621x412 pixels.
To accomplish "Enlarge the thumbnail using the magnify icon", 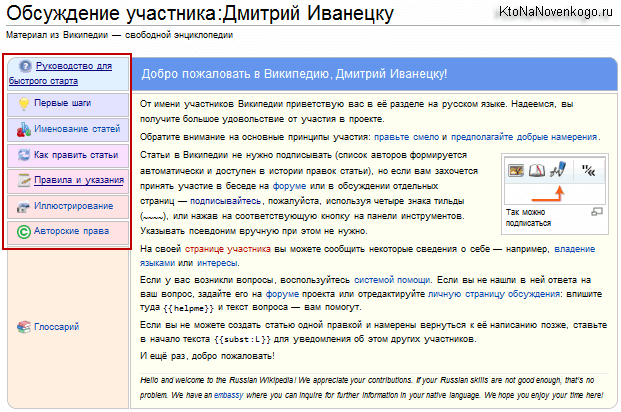I will coord(596,212).
